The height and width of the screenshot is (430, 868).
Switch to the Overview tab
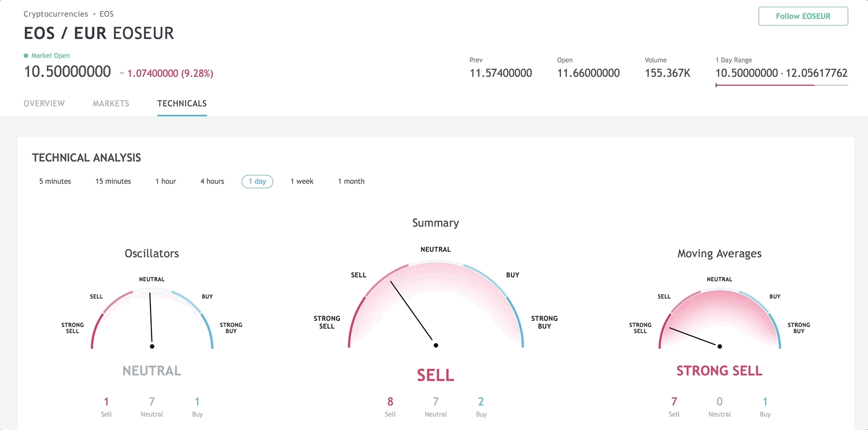pyautogui.click(x=44, y=104)
